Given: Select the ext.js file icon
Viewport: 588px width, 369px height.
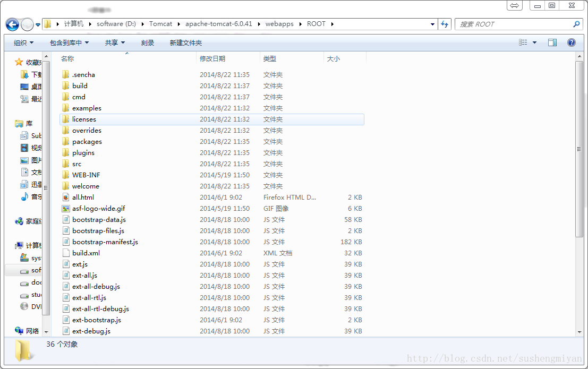Looking at the screenshot, I should (66, 264).
